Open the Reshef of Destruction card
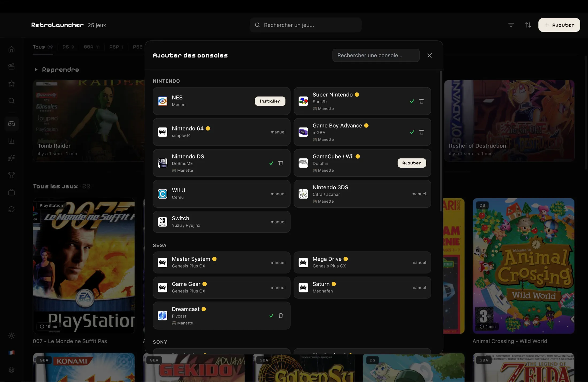The width and height of the screenshot is (588, 382). [x=509, y=121]
